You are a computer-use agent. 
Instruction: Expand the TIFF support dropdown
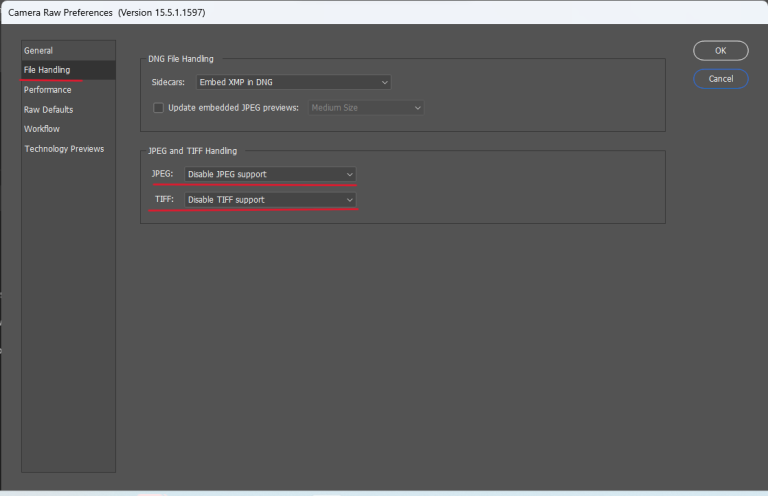coord(268,200)
